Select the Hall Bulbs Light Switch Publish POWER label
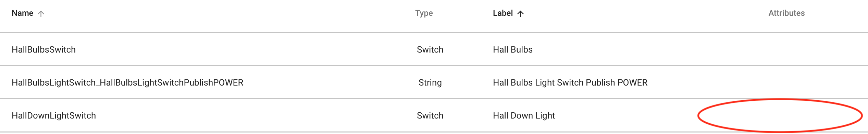 click(x=570, y=82)
